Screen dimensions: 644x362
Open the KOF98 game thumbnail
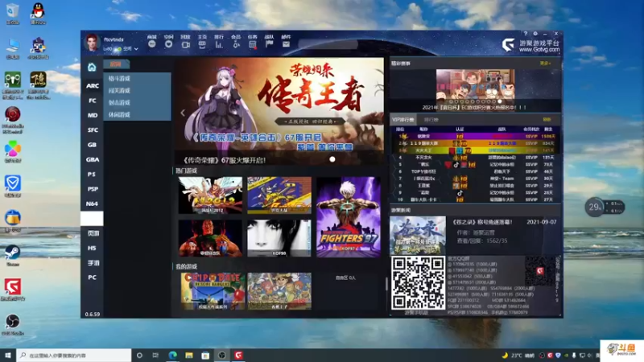tap(279, 238)
